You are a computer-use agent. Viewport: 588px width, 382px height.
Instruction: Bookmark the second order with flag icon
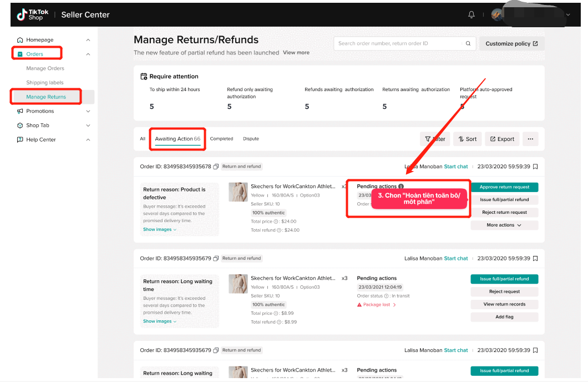[x=535, y=258]
